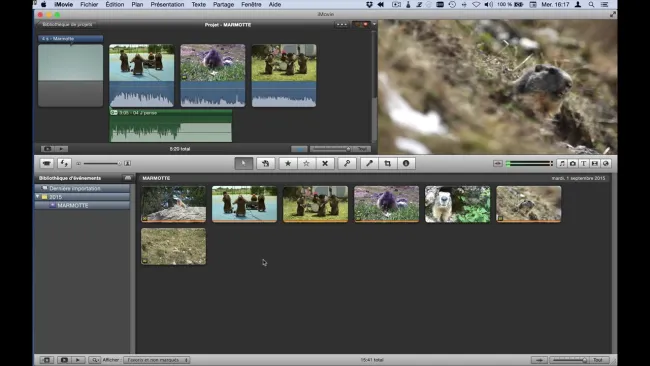Click the Tout button in bottom bar
650x366 pixels.
coord(598,360)
